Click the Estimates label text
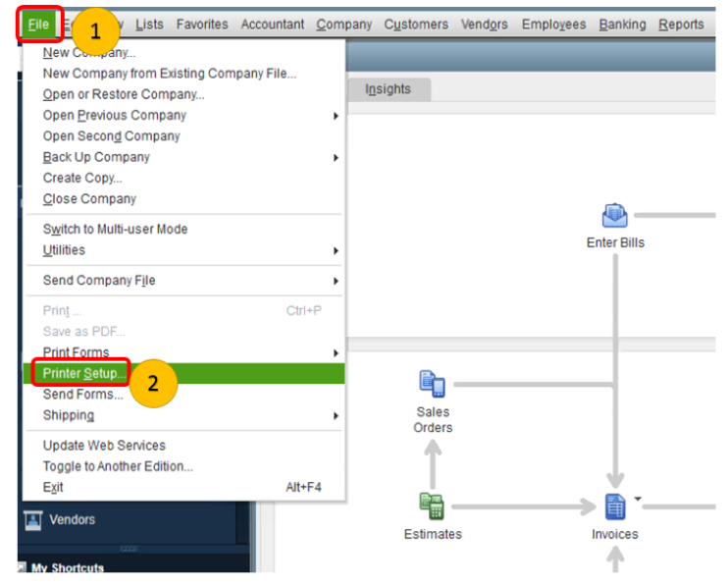 [433, 534]
